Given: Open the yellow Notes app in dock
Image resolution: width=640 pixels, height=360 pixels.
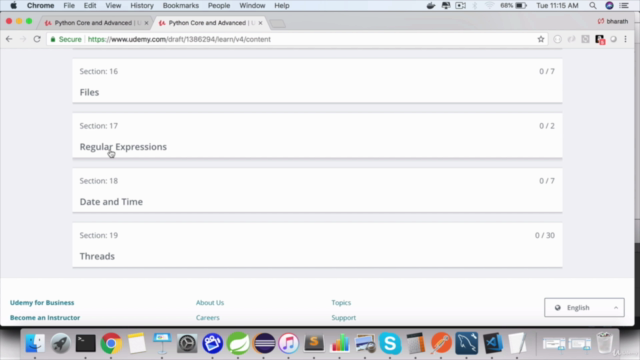Looking at the screenshot, I should (136, 343).
